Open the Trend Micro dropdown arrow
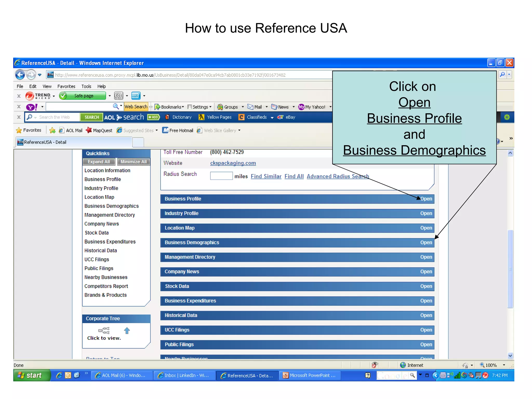This screenshot has width=532, height=399. [x=54, y=96]
